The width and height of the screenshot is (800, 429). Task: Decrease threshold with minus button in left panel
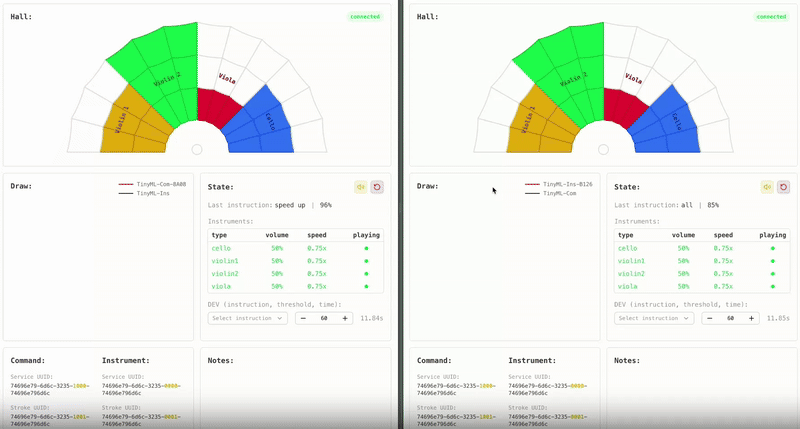[304, 318]
